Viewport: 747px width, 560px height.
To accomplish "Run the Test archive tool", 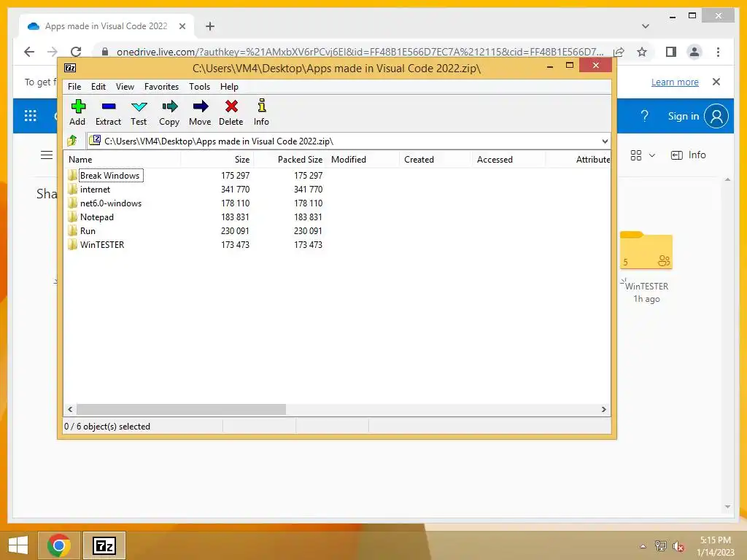I will [x=139, y=112].
